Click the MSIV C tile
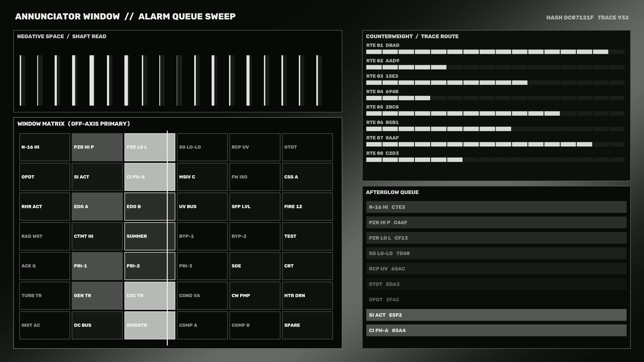The height and width of the screenshot is (362, 644). (202, 177)
